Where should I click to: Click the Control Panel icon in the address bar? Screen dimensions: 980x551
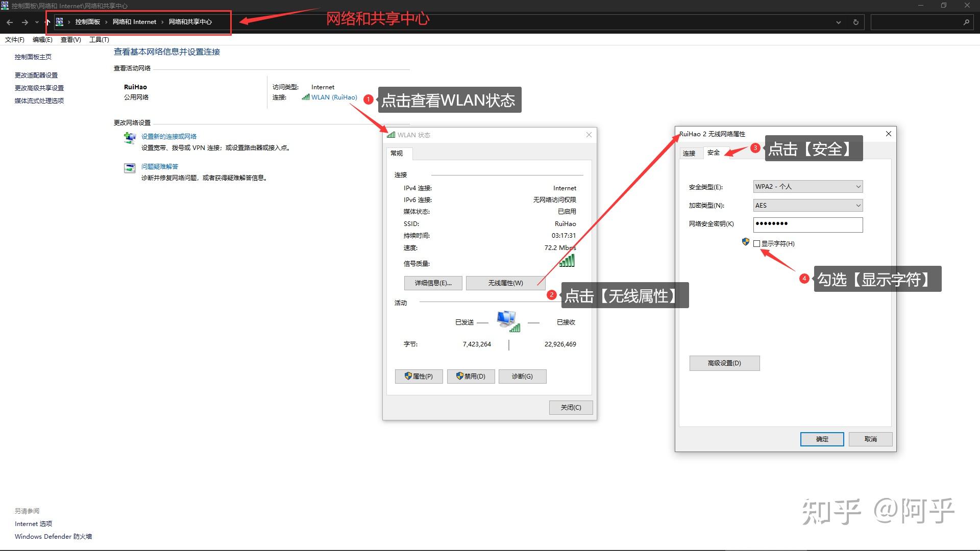(60, 21)
